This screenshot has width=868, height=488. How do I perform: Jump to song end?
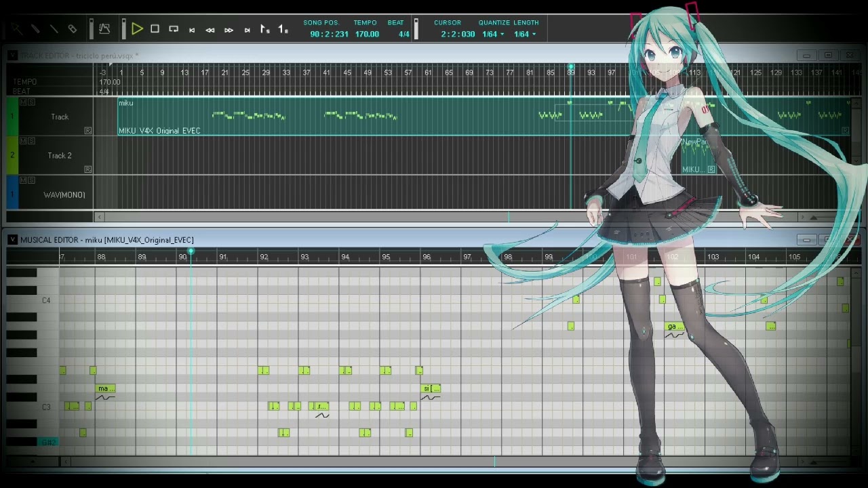click(x=247, y=30)
